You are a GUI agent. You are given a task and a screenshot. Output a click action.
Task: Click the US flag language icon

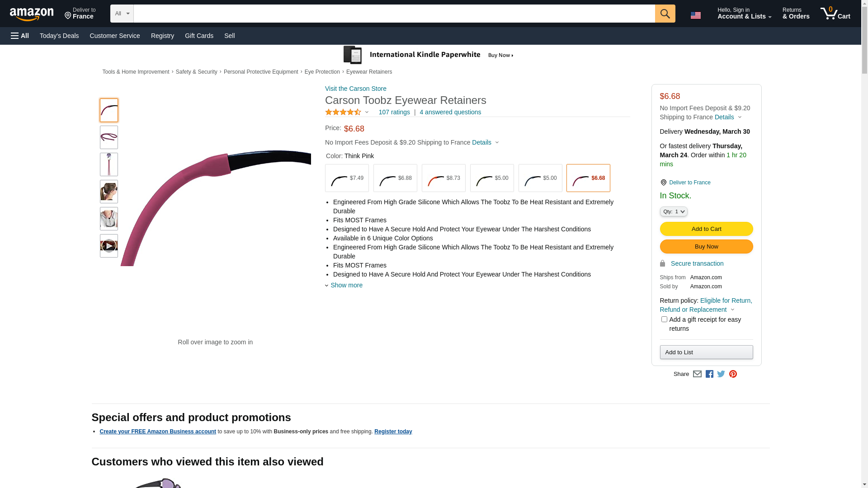pyautogui.click(x=695, y=15)
